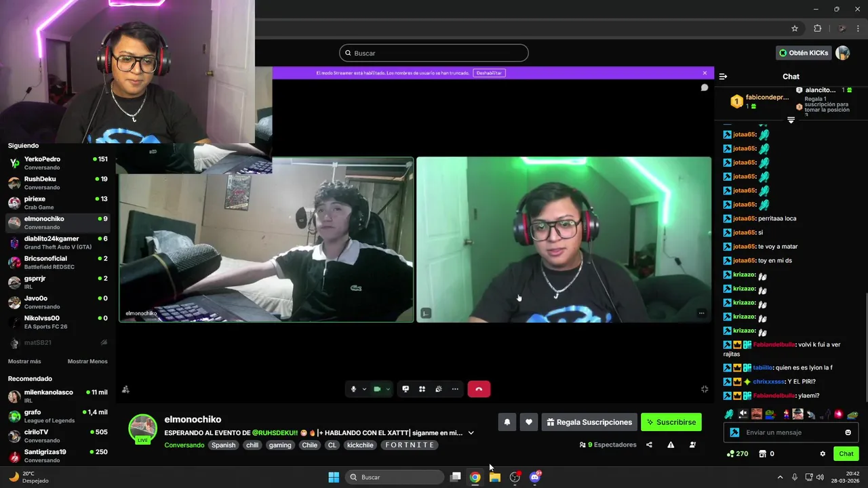Viewport: 868px width, 488px height.
Task: Pick the Mario emote in quick emotes
Action: [786, 414]
